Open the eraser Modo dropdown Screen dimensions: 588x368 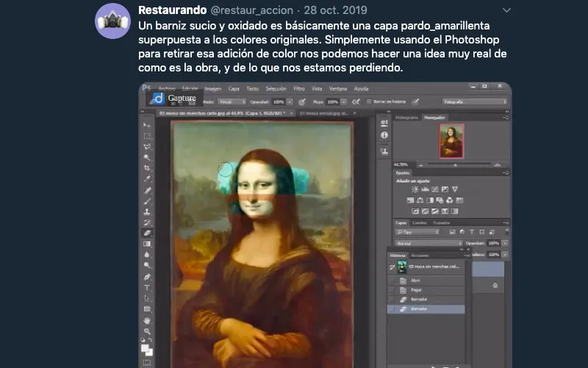(232, 102)
